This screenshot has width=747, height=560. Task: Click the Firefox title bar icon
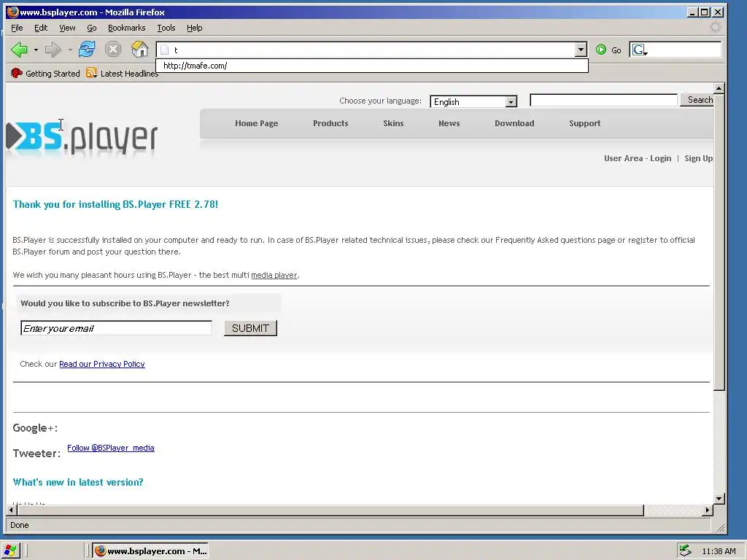point(13,12)
